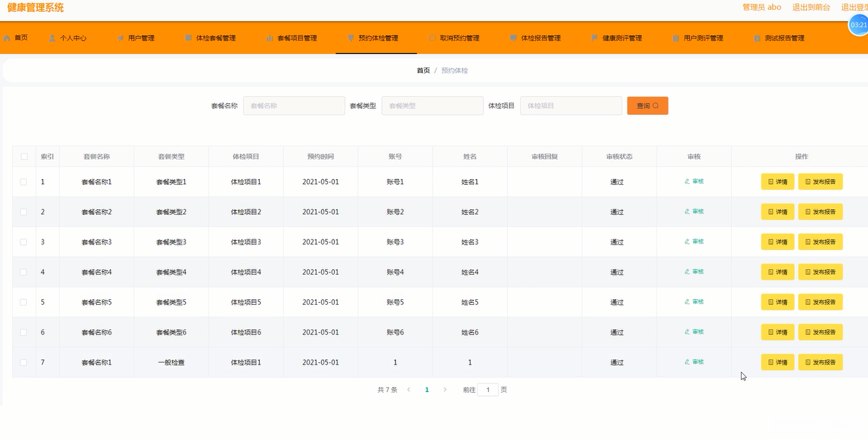
Task: Click 退出到前台 link at top
Action: pyautogui.click(x=811, y=7)
